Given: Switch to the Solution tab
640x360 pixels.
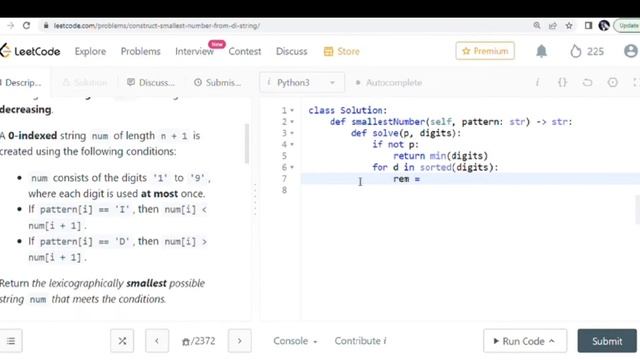Looking at the screenshot, I should 85,82.
